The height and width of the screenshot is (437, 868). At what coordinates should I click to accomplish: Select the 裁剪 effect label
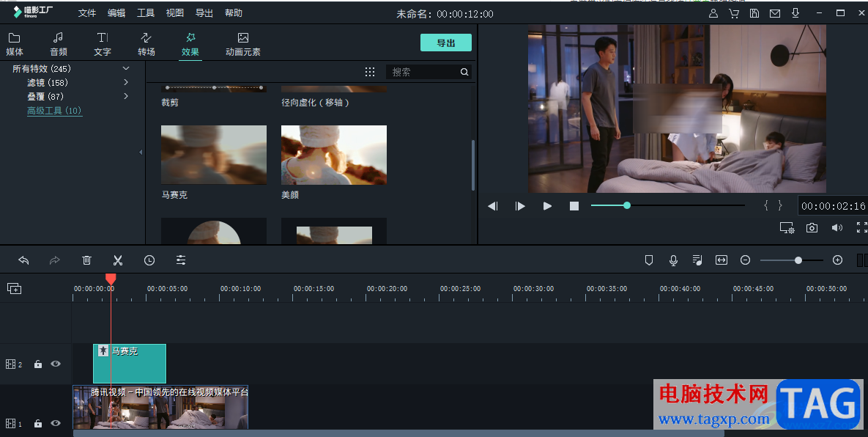coord(170,103)
